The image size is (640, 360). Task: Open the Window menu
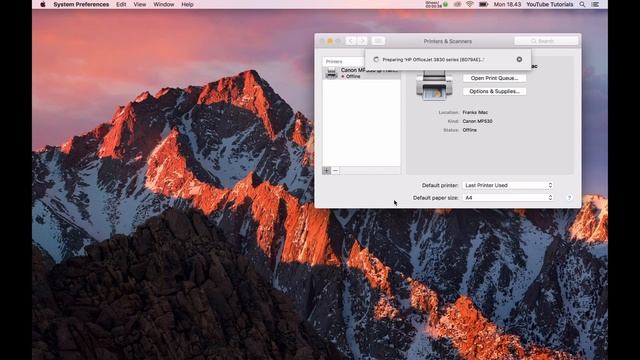[164, 4]
